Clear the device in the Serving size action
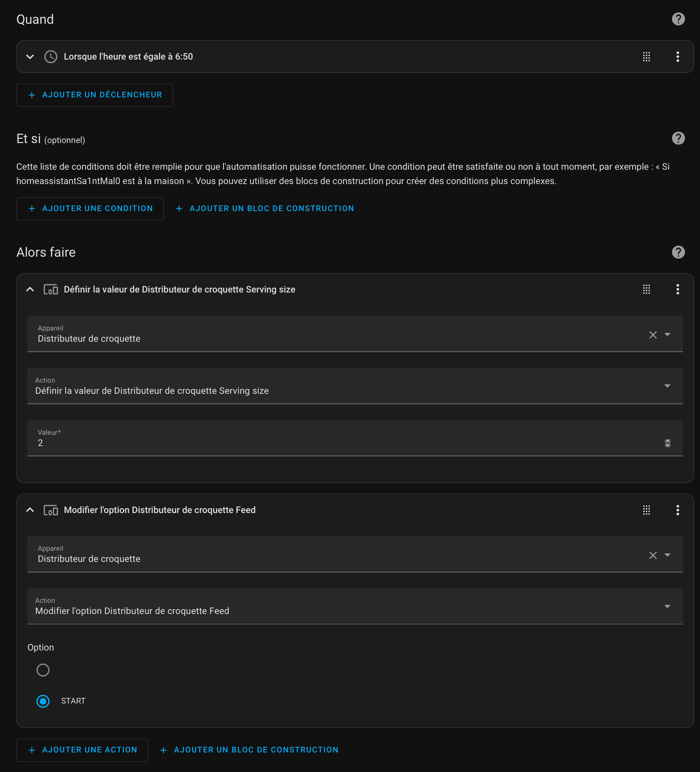The height and width of the screenshot is (772, 700). tap(653, 335)
